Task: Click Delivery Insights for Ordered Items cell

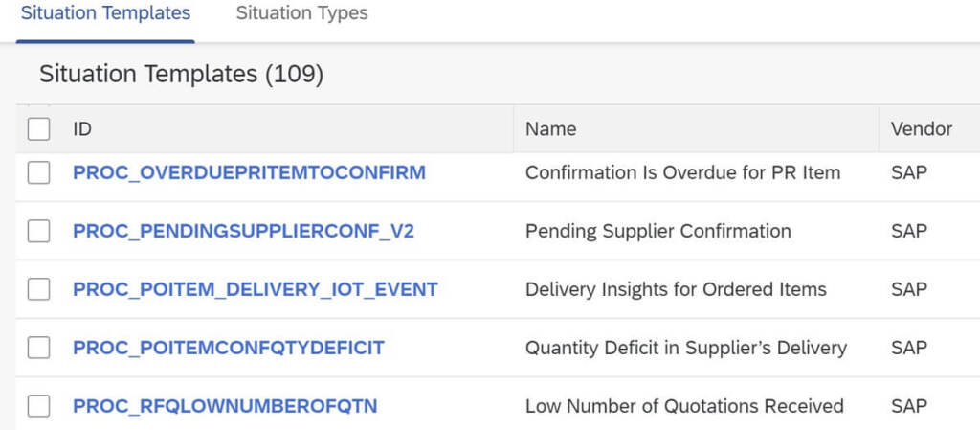Action: (676, 289)
